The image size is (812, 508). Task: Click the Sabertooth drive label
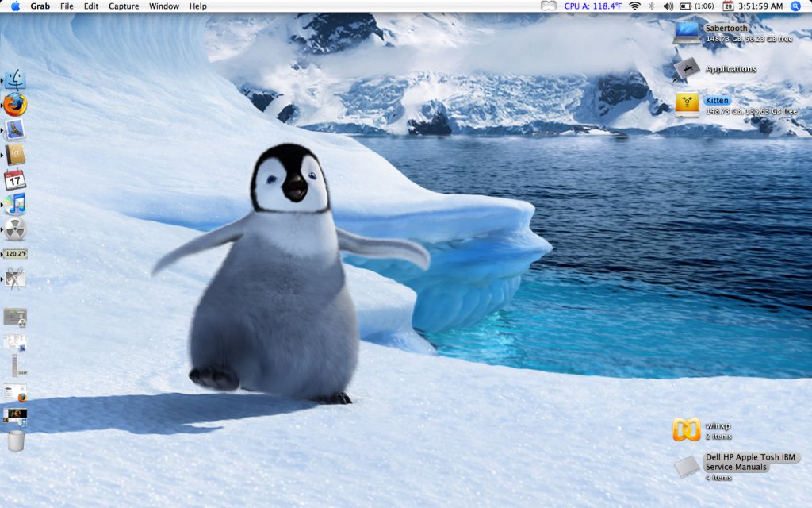[726, 28]
